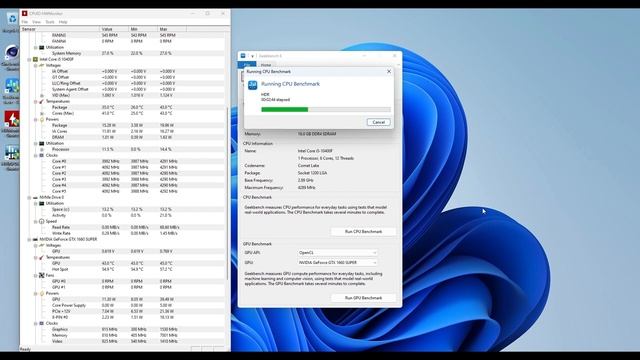The height and width of the screenshot is (360, 640).
Task: Click the chip icon beside Intel Core i5-10400F
Action: tap(36, 59)
